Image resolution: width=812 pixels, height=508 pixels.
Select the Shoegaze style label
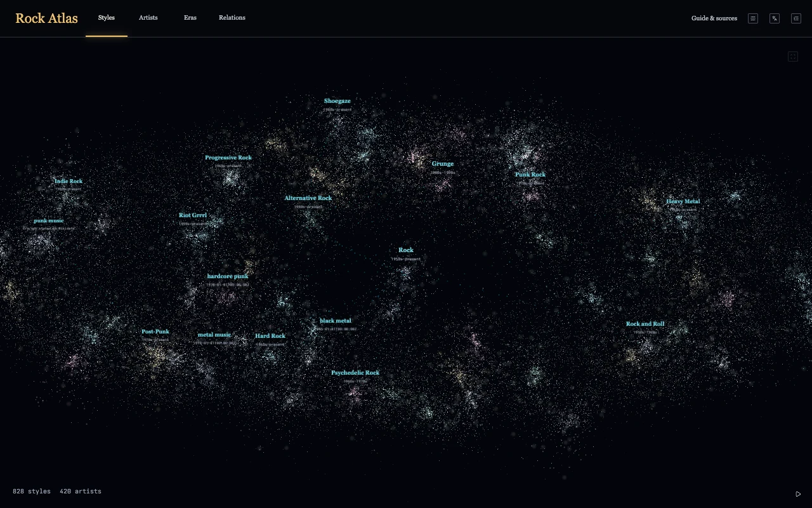click(x=337, y=101)
